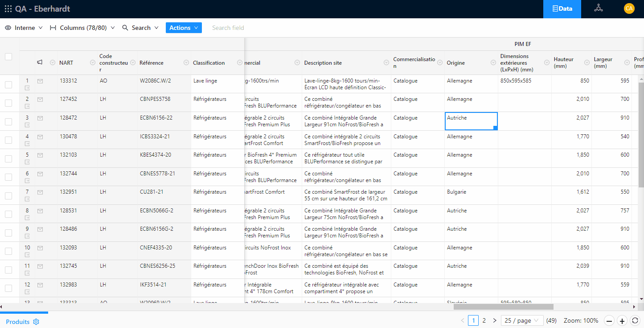The width and height of the screenshot is (644, 328).
Task: Click the envelope icon in row 1
Action: [x=40, y=81]
